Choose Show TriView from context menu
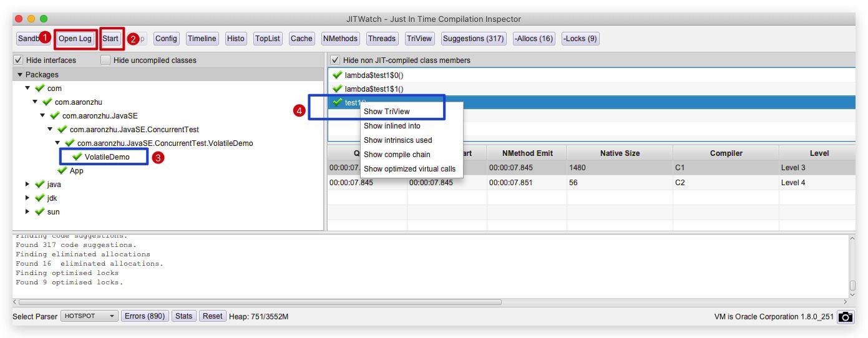Image resolution: width=868 pixels, height=338 pixels. (387, 112)
